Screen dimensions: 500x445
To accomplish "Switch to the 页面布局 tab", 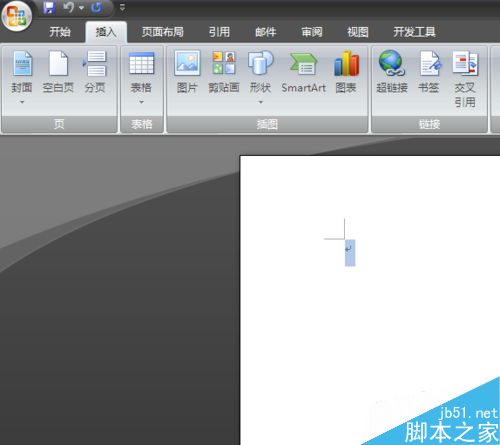I will pyautogui.click(x=163, y=32).
